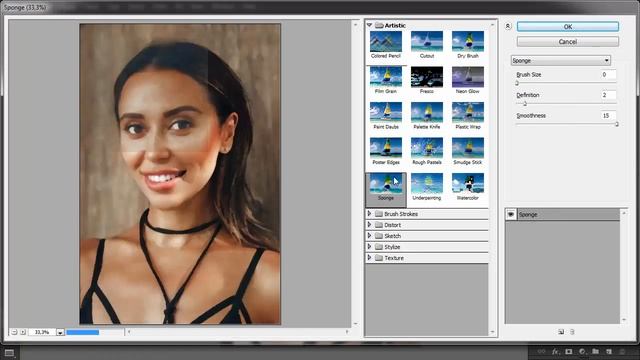Click the create new layer icon

click(609, 351)
